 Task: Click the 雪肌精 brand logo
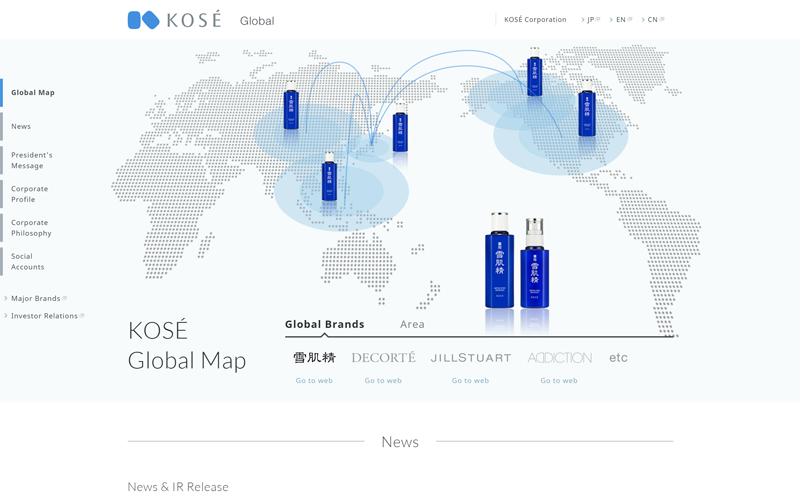click(314, 357)
